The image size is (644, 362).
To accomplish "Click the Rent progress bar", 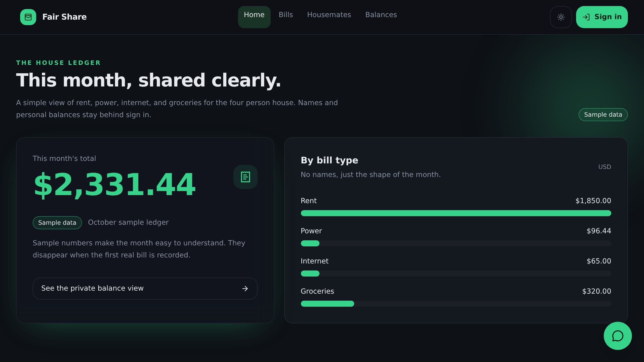I will [x=456, y=213].
